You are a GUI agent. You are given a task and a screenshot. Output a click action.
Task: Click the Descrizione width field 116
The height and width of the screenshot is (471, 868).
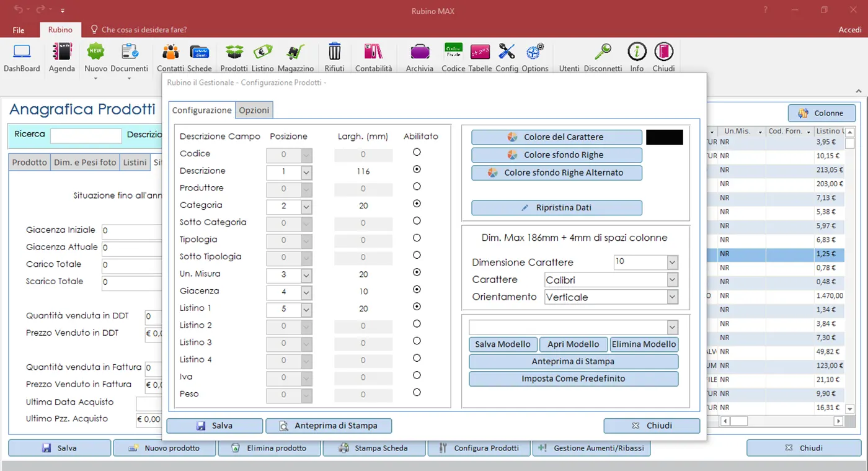(x=363, y=172)
